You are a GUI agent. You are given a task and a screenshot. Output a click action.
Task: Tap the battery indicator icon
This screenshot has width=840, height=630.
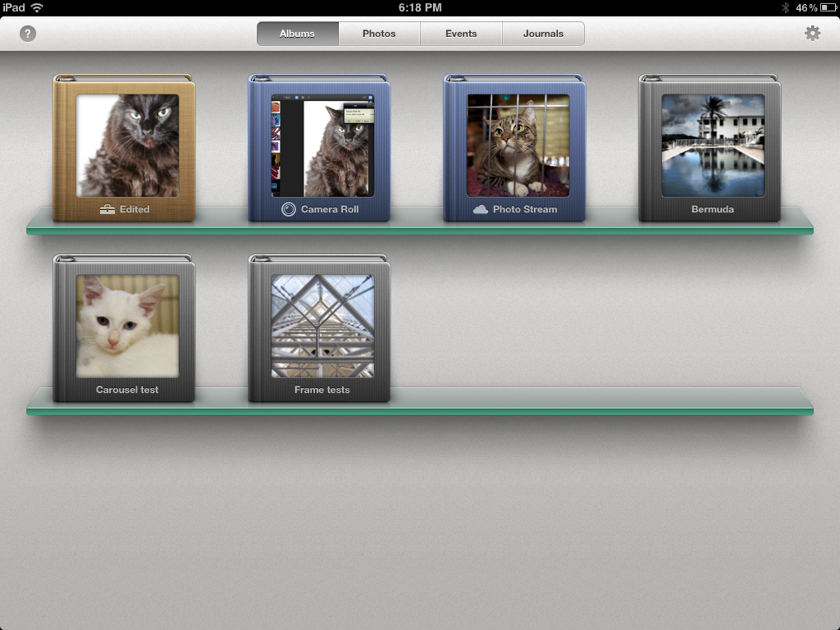pos(829,8)
